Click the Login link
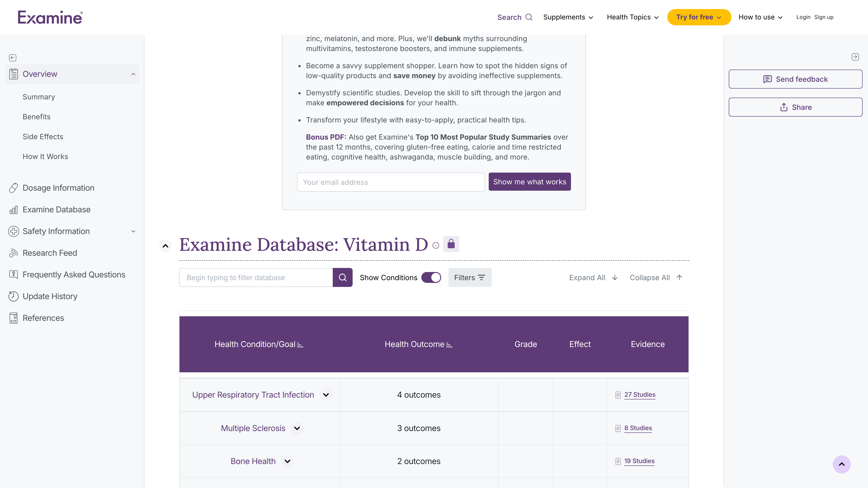The height and width of the screenshot is (488, 868). click(x=803, y=17)
